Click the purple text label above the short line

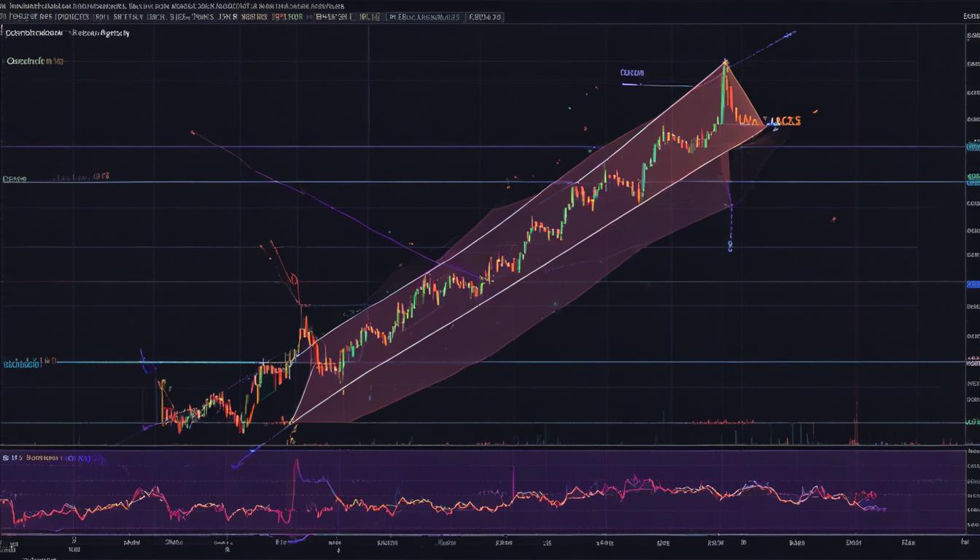coord(631,73)
